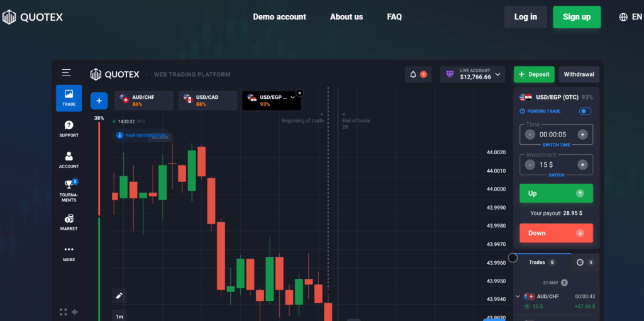Expand the USD/EGP asset tab dropdown
This screenshot has height=321, width=644.
pos(292,98)
